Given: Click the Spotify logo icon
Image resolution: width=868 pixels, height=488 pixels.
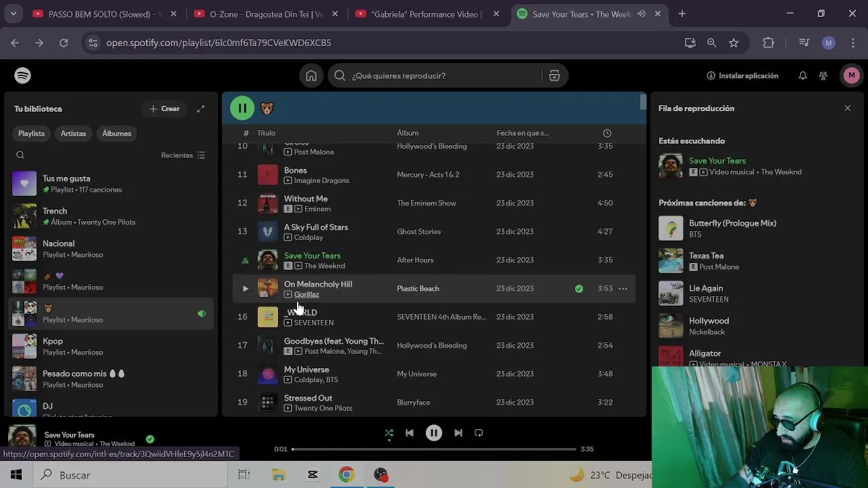Looking at the screenshot, I should [22, 75].
